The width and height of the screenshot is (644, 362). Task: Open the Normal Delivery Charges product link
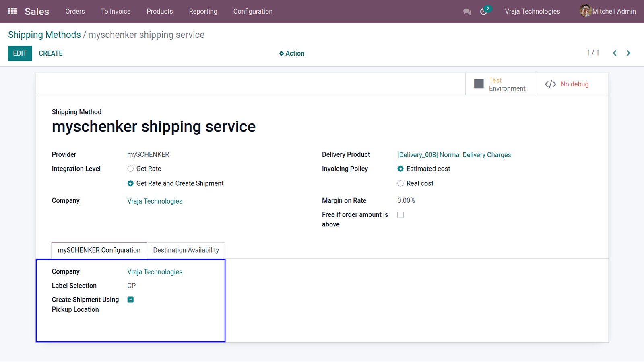coord(454,155)
